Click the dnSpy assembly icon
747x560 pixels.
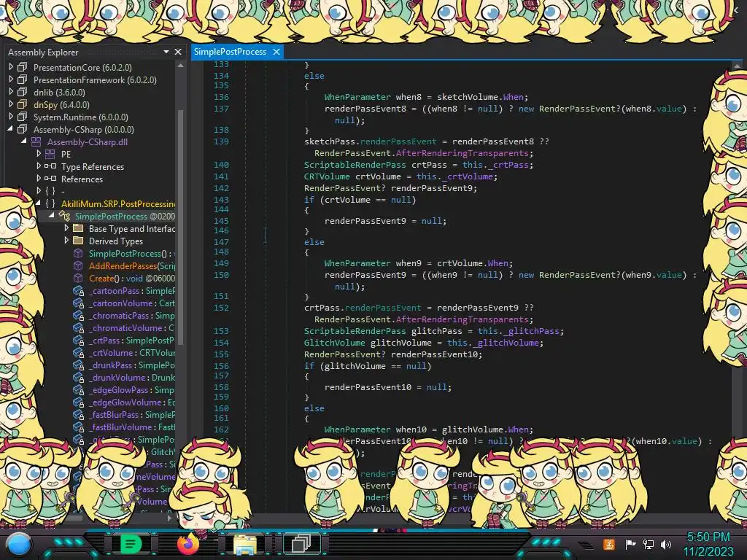click(x=23, y=104)
